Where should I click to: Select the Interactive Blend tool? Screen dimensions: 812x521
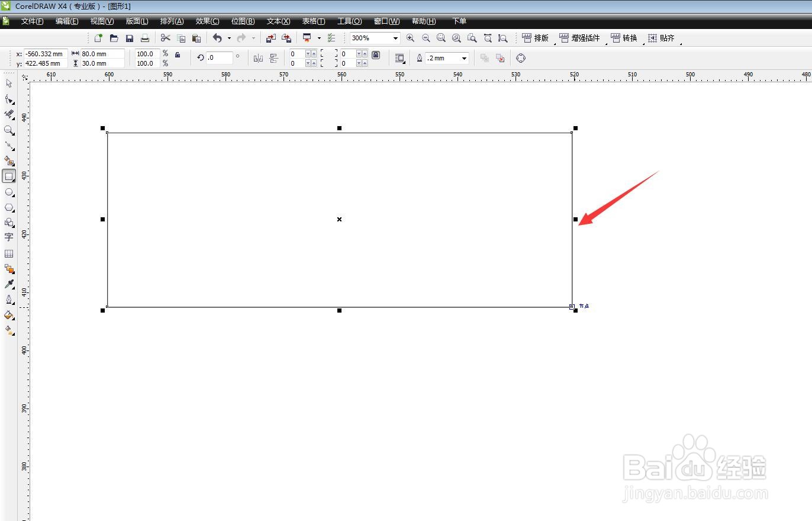[x=9, y=269]
